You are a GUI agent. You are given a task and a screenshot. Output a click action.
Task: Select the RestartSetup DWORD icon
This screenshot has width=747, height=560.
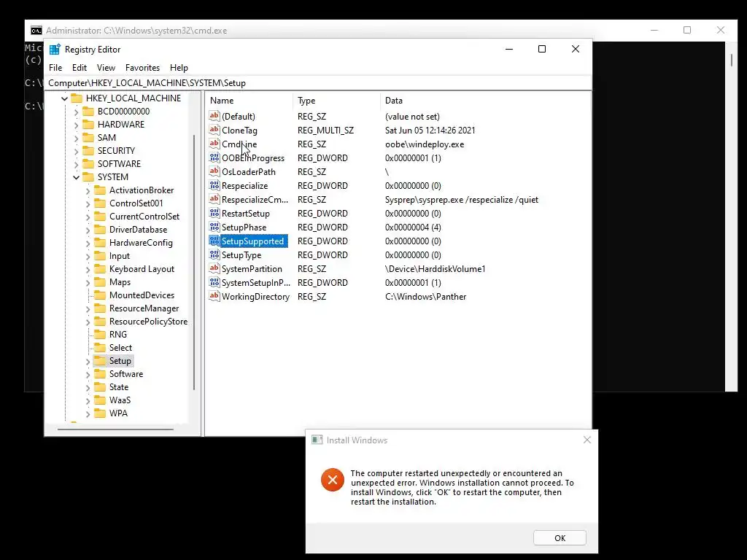pyautogui.click(x=214, y=214)
